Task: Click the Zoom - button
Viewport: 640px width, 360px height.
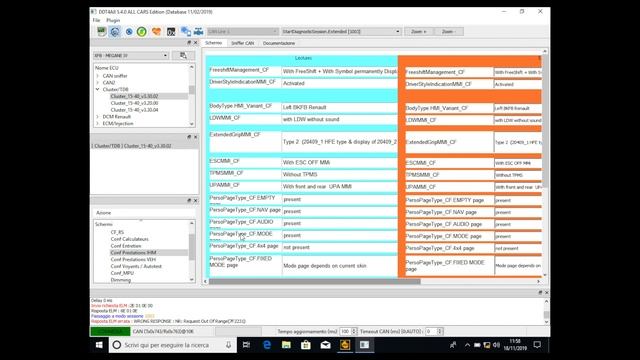Action: [449, 31]
